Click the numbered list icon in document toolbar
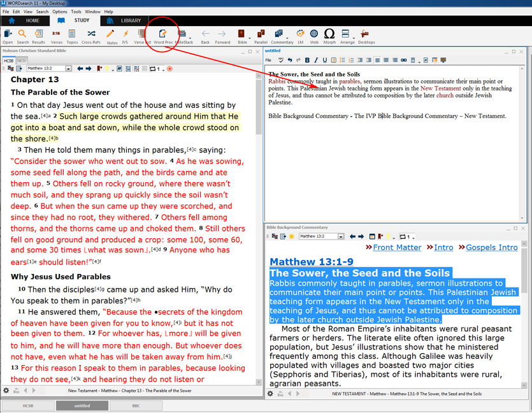This screenshot has height=413, width=532. [351, 60]
